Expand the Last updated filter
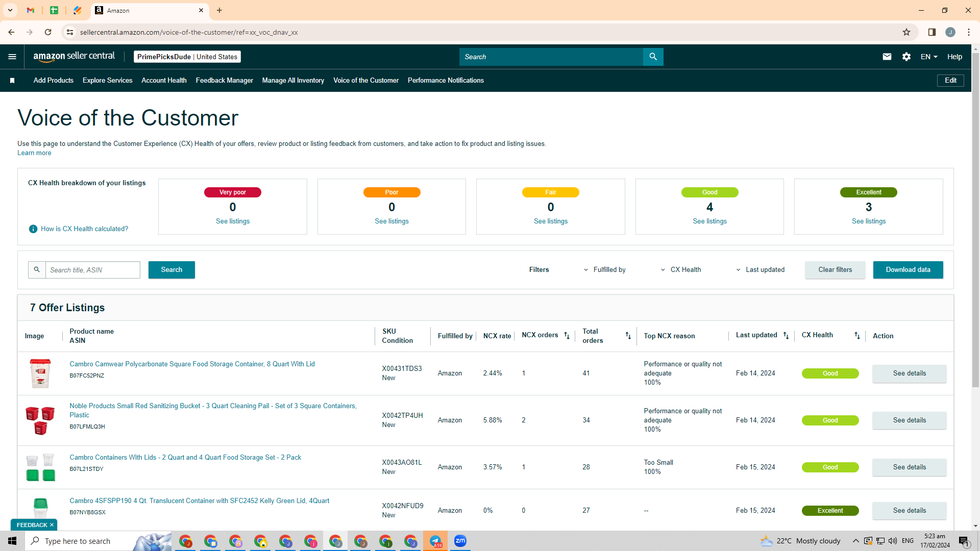 (761, 270)
